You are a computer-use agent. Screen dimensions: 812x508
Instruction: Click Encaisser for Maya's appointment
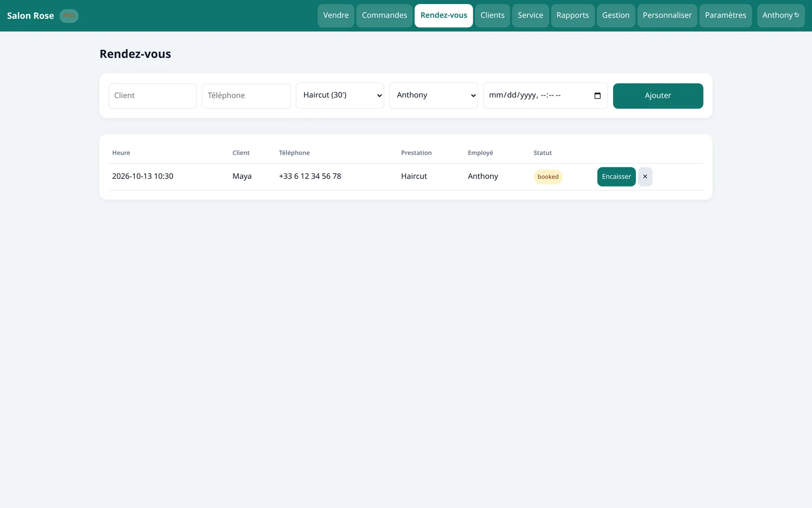(616, 177)
